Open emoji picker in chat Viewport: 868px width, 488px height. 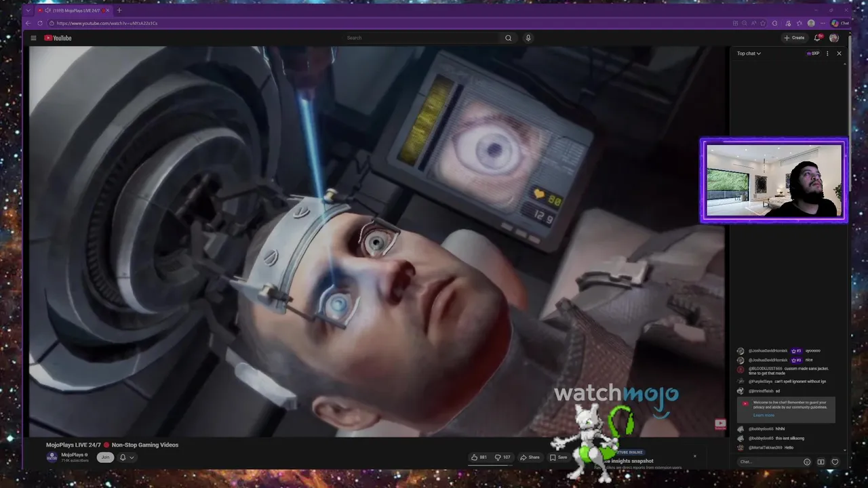point(807,462)
